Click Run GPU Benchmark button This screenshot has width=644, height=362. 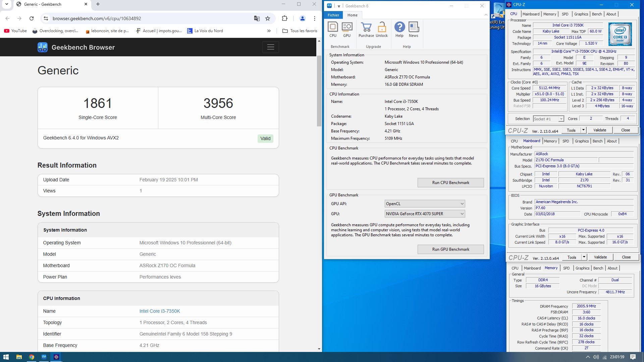pos(450,249)
